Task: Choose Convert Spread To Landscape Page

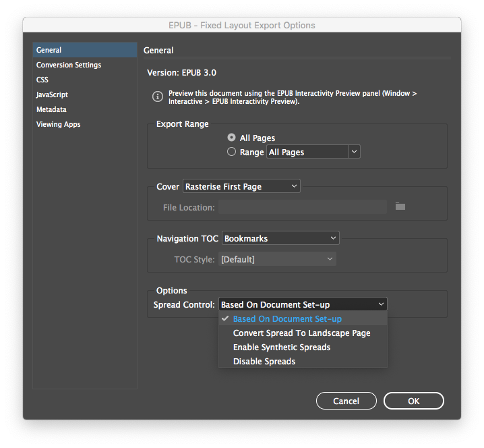Action: (x=301, y=333)
